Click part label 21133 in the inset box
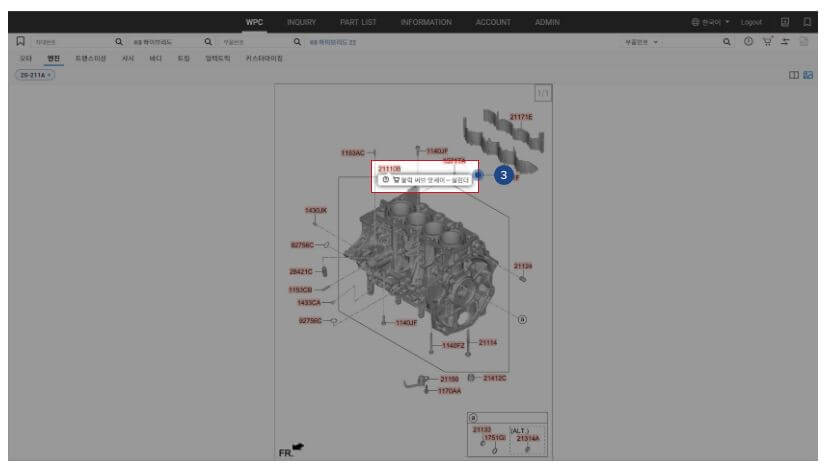Image resolution: width=827 pixels, height=470 pixels. 482,430
